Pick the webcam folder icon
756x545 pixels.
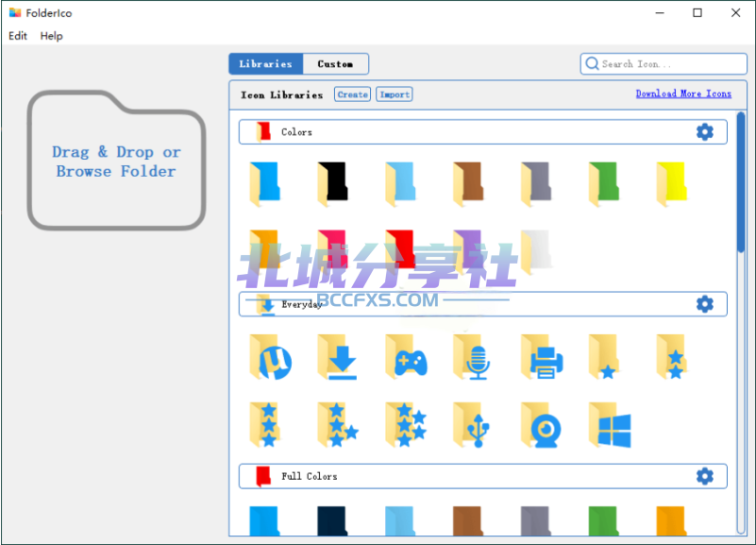point(541,425)
